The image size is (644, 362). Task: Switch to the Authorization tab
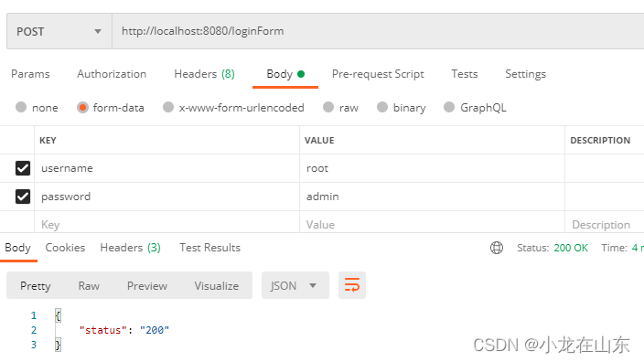[112, 74]
